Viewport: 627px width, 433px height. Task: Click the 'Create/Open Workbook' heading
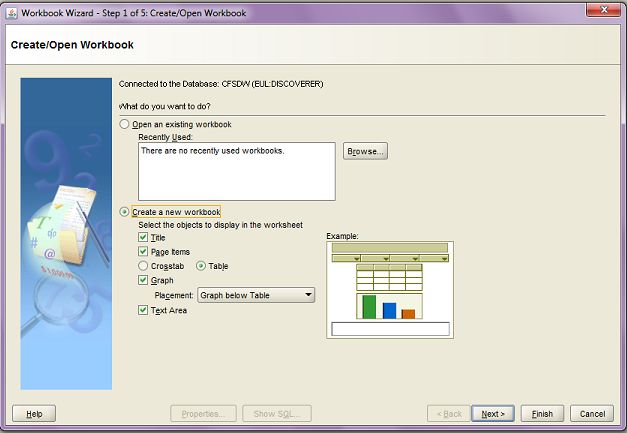click(72, 45)
